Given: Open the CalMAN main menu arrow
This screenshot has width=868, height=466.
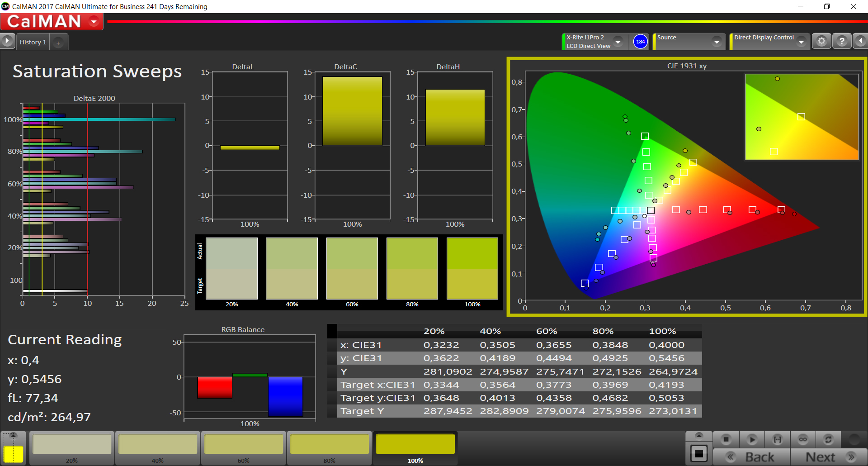Looking at the screenshot, I should point(94,21).
